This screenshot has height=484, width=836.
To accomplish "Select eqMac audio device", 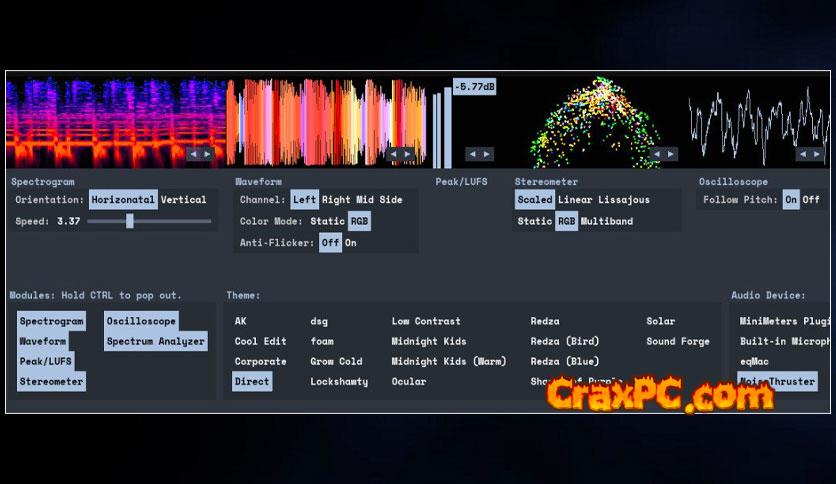I will point(754,361).
